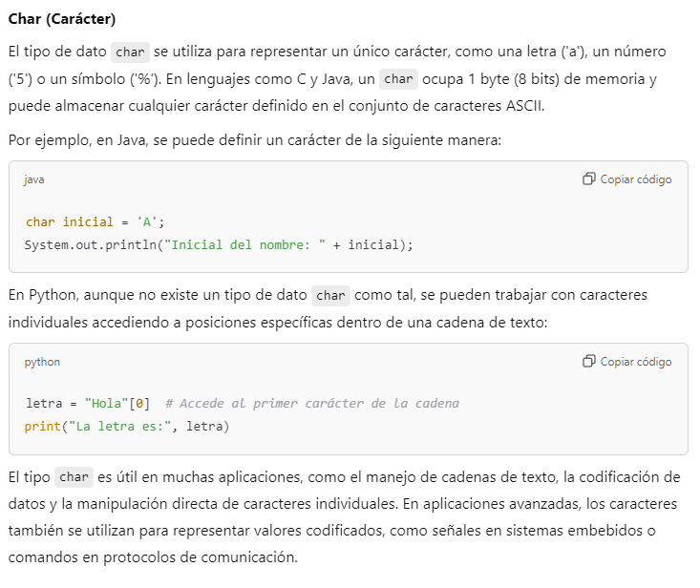
Task: Click the inline "char" chip before "como tal"
Action: (330, 295)
